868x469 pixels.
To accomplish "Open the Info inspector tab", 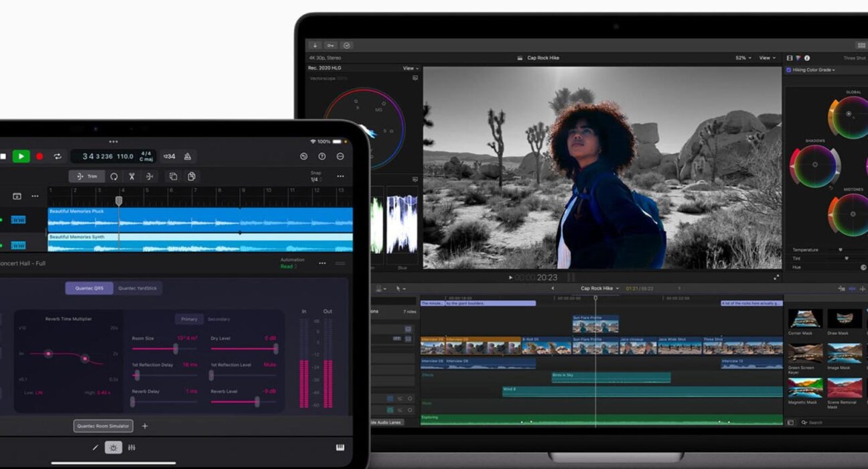I will click(807, 58).
